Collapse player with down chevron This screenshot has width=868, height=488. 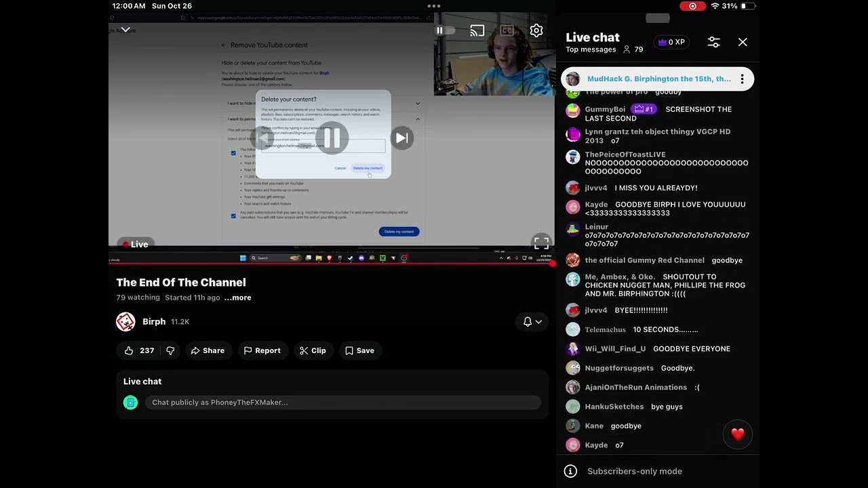pyautogui.click(x=125, y=30)
